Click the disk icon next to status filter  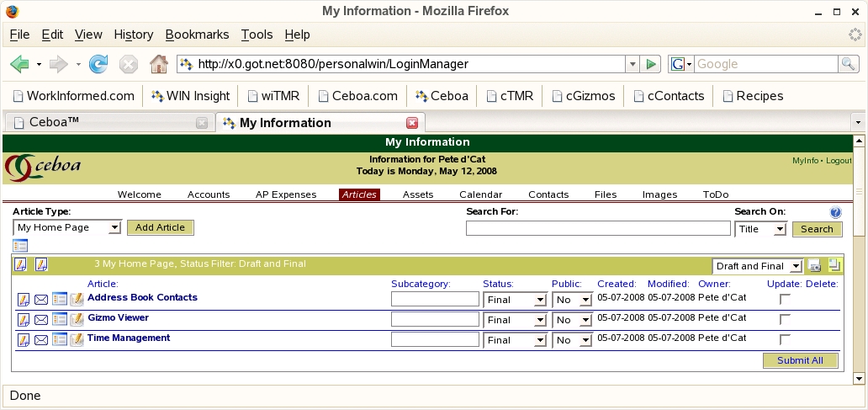(x=814, y=266)
